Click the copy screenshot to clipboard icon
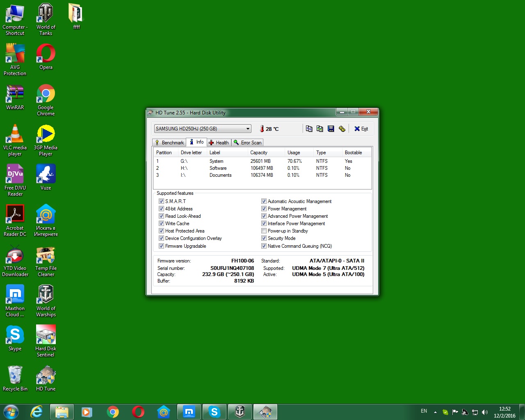The width and height of the screenshot is (525, 420). click(x=320, y=129)
